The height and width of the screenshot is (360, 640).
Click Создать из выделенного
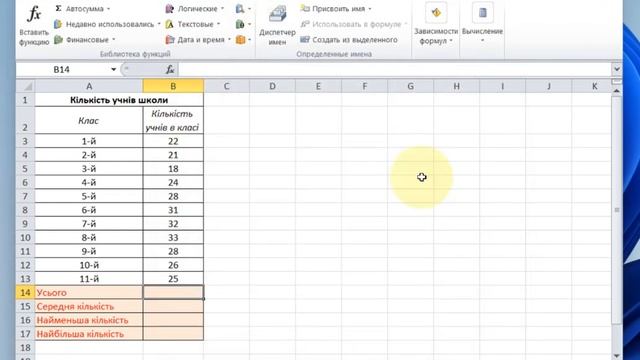[x=349, y=40]
